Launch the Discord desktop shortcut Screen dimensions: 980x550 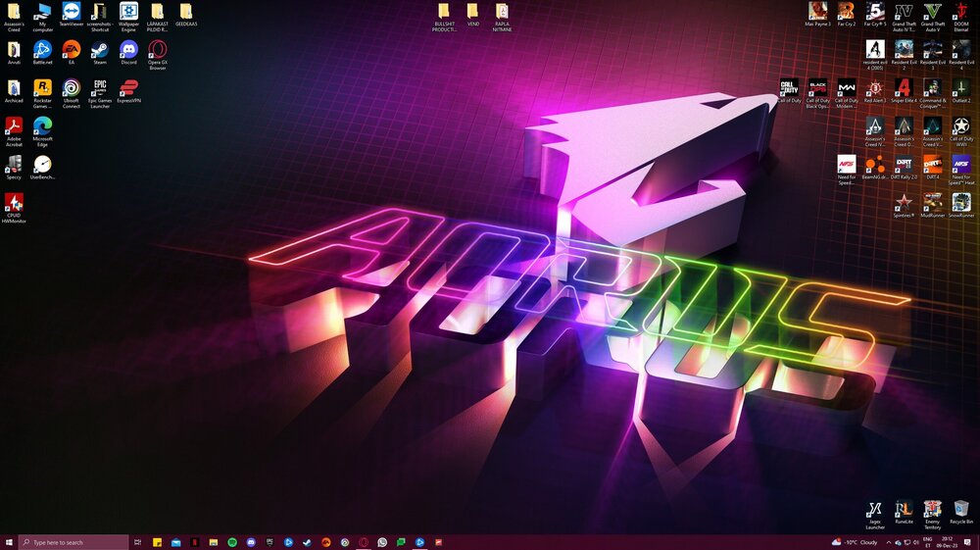coord(128,53)
